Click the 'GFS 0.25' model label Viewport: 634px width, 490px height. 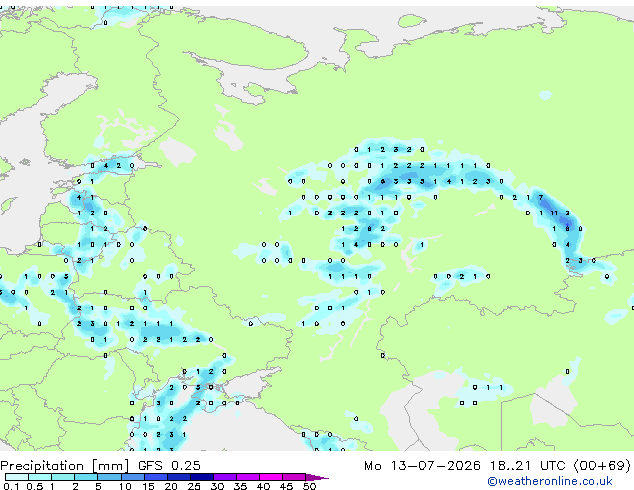(x=169, y=466)
